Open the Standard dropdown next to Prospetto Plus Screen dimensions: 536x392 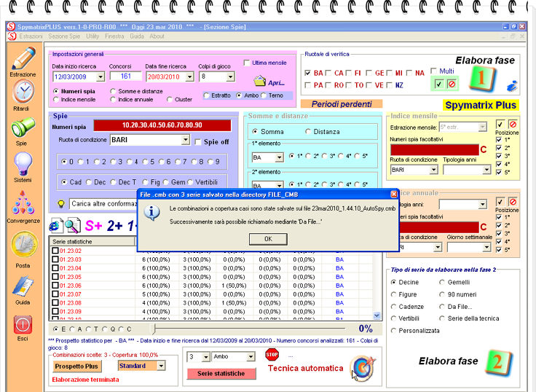tap(161, 366)
